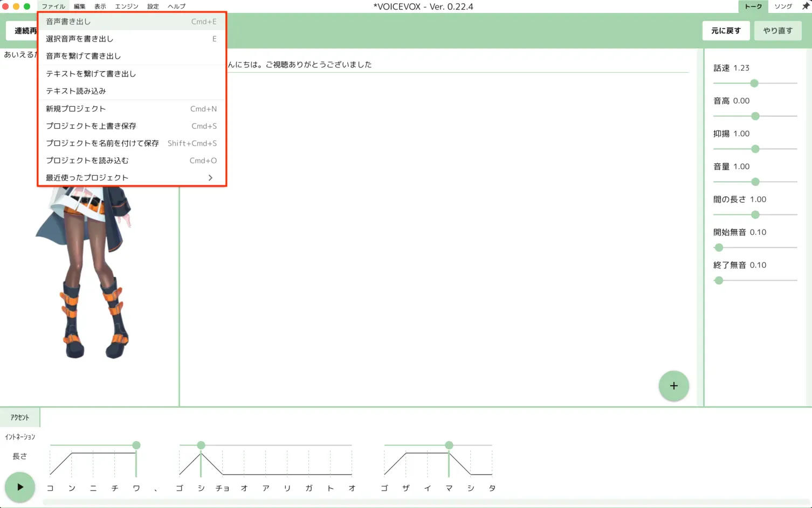Adjust the 音高 pitch slider

point(755,116)
